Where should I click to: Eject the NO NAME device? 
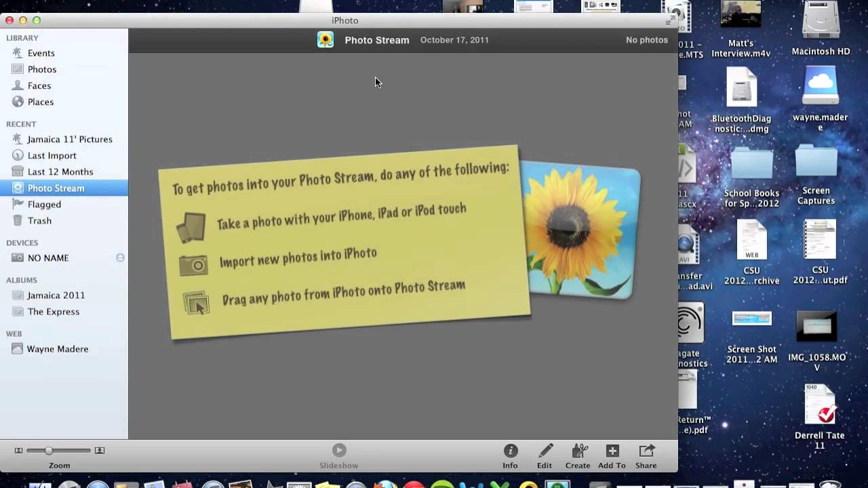[120, 258]
